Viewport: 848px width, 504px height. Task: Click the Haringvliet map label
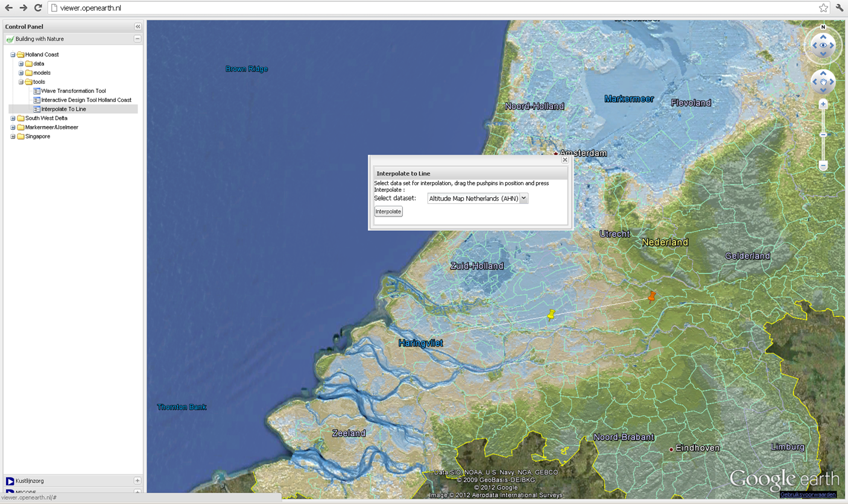pyautogui.click(x=421, y=343)
